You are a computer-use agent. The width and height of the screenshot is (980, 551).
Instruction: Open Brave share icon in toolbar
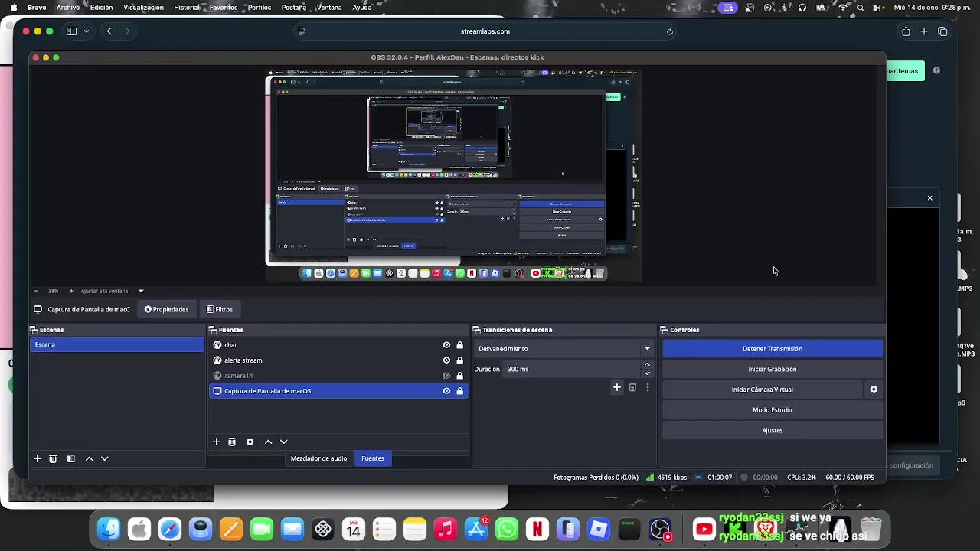(906, 31)
